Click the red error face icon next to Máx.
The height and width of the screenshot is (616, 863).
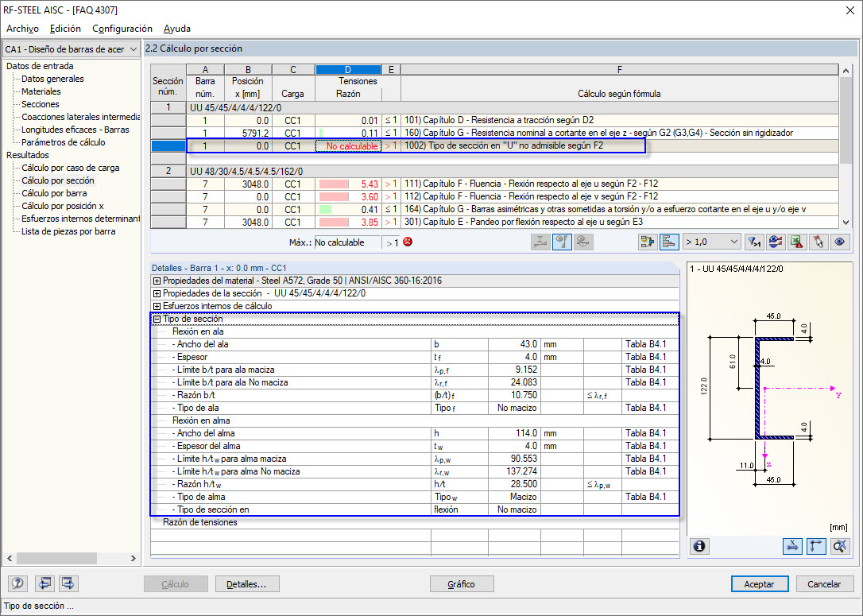pos(408,242)
